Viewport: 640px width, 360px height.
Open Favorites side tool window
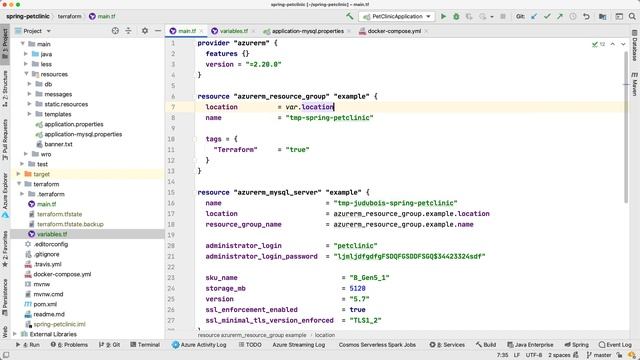5,249
